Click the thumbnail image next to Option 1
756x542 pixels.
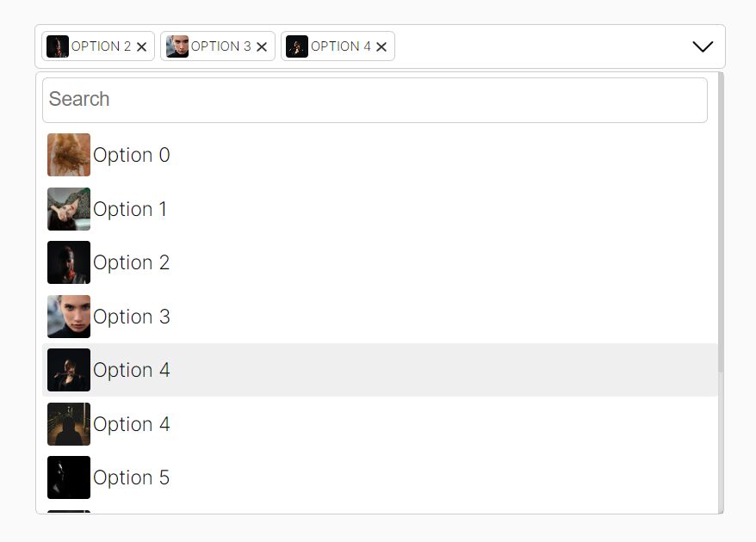tap(68, 208)
